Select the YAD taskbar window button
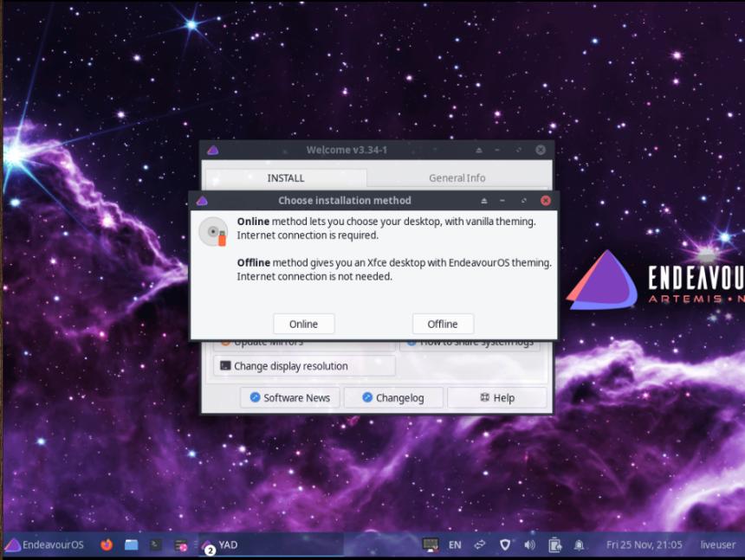Viewport: 745px width, 560px height. 271,544
